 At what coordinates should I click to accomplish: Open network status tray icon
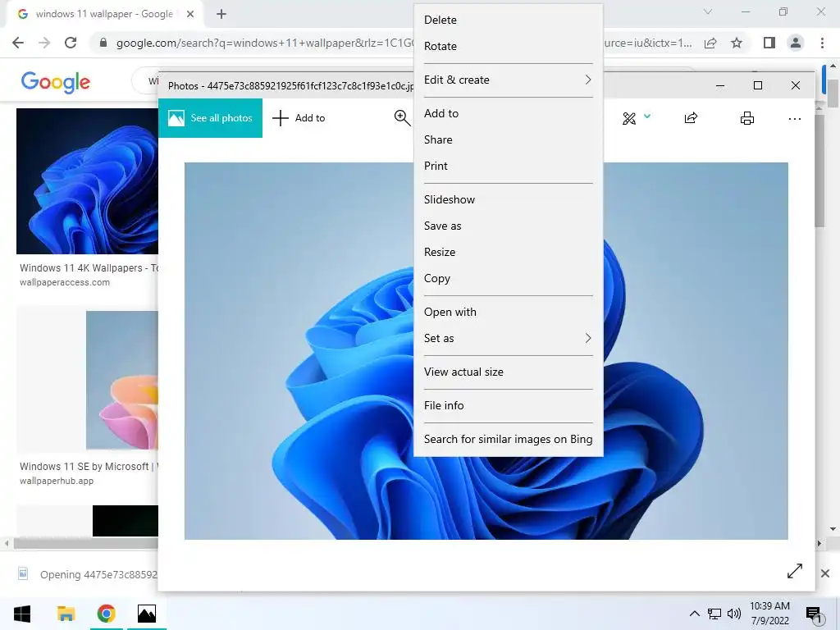(714, 614)
